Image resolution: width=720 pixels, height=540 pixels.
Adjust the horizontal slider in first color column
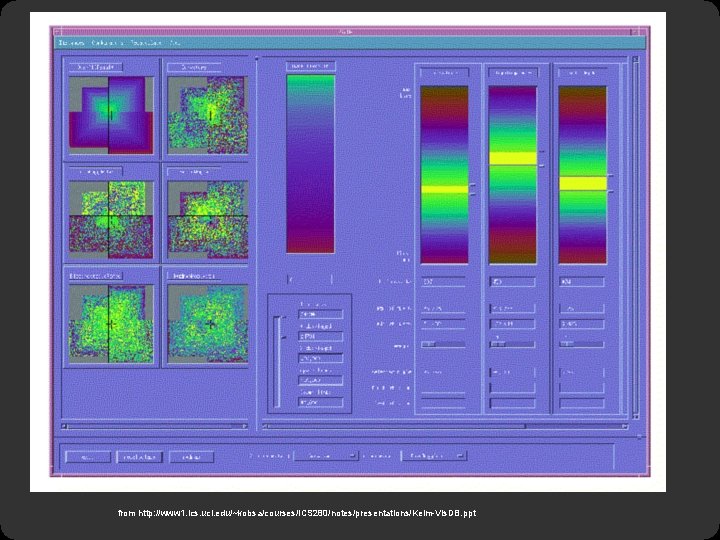point(443,344)
